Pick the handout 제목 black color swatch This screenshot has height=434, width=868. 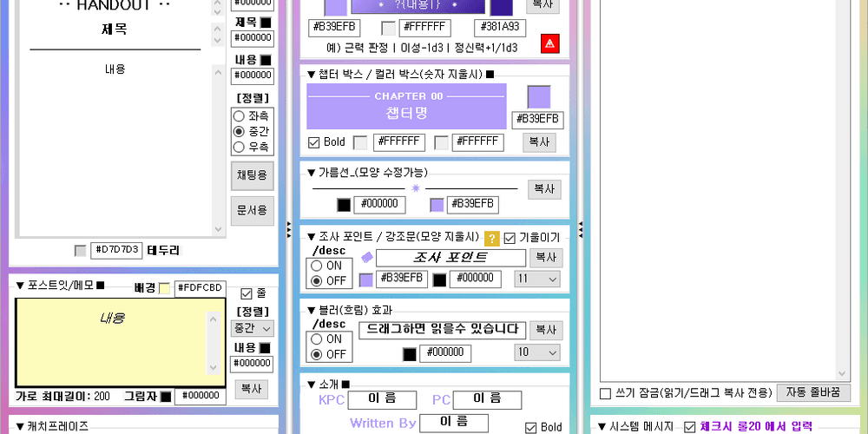click(x=266, y=23)
